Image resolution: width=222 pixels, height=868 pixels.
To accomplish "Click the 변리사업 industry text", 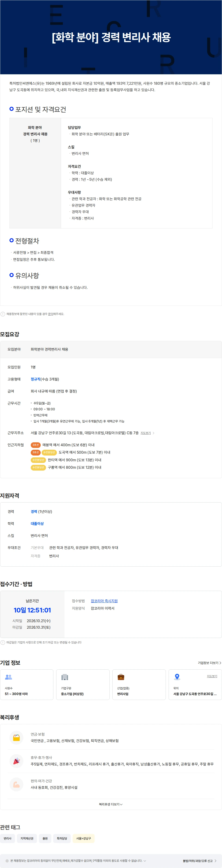I will click(x=123, y=694).
